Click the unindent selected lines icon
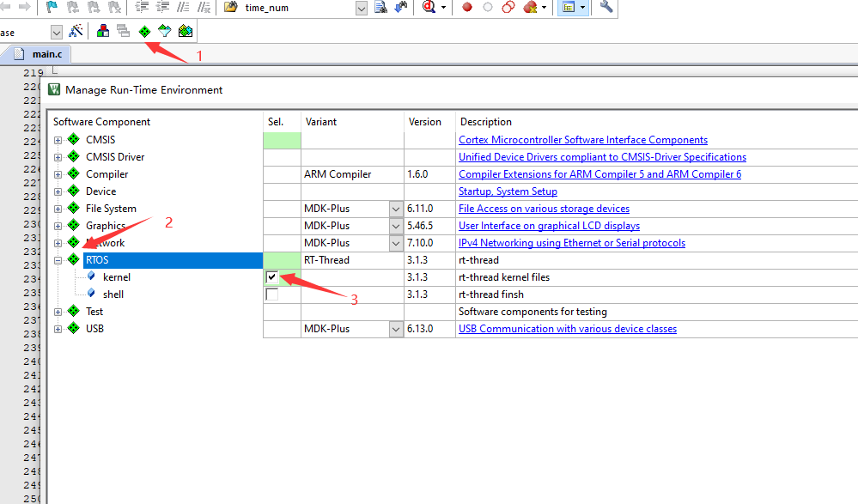Screen dimensions: 858x504 [162, 7]
